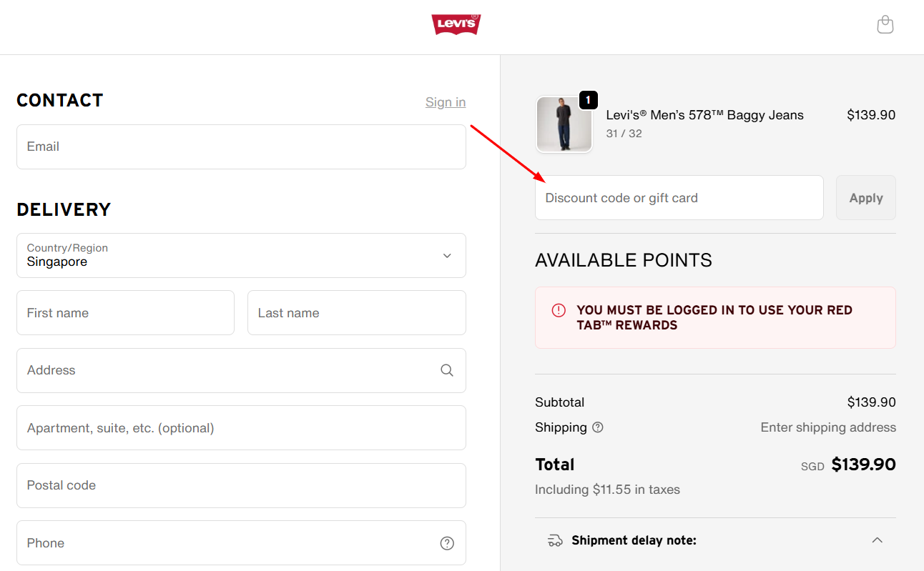The image size is (924, 571).
Task: Click the chevron arrow on the country selector
Action: [x=446, y=255]
